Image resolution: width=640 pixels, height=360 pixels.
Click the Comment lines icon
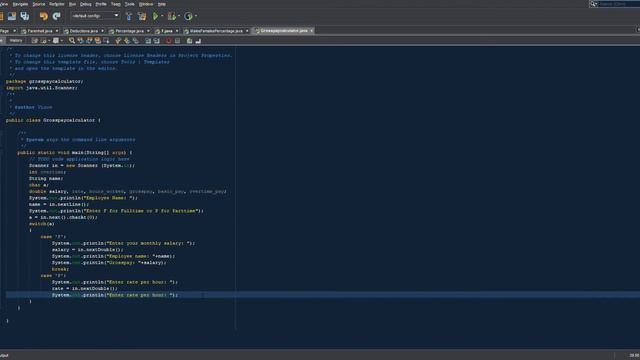point(189,40)
